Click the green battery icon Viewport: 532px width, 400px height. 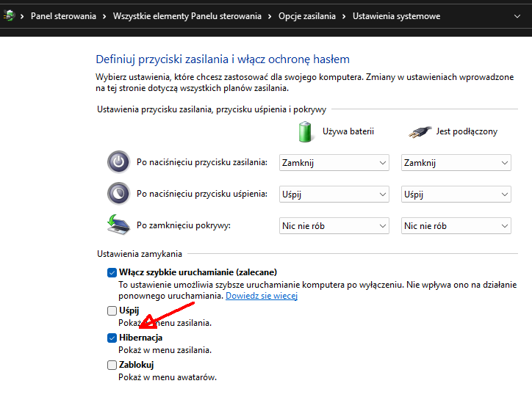click(306, 131)
